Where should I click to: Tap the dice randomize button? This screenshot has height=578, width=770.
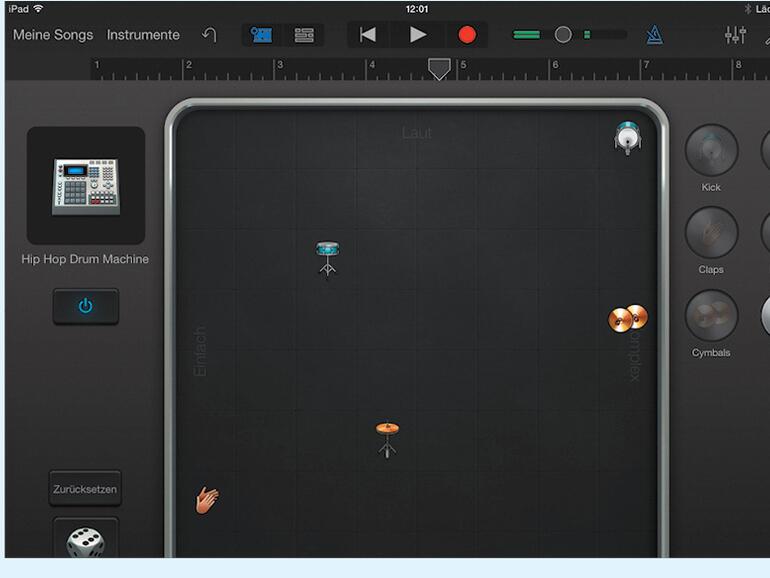85,540
